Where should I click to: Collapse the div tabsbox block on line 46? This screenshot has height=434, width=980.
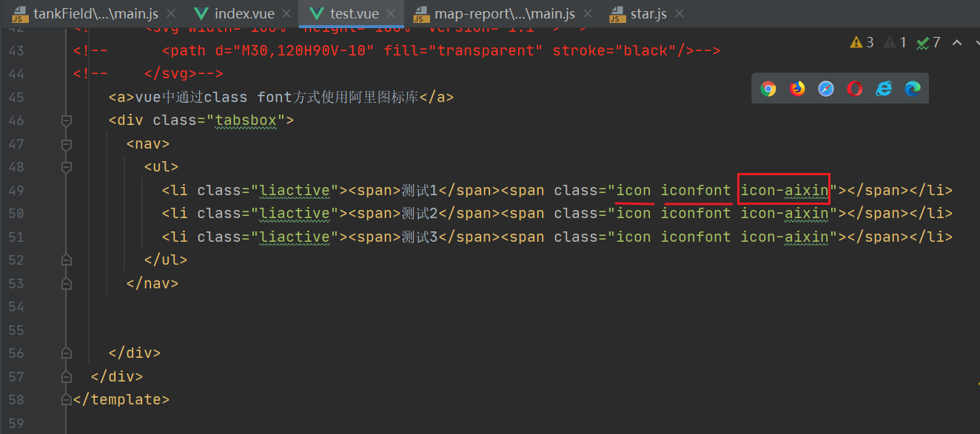point(67,121)
